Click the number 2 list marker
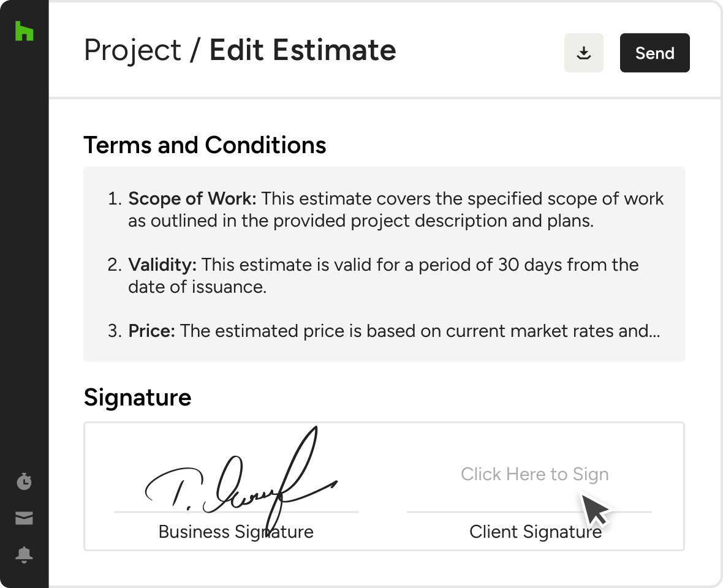 tap(115, 265)
